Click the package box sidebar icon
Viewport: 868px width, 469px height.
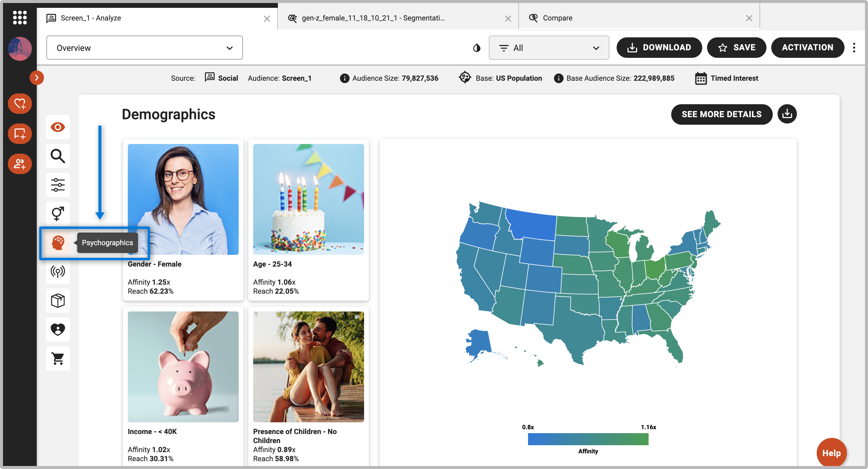(x=58, y=300)
